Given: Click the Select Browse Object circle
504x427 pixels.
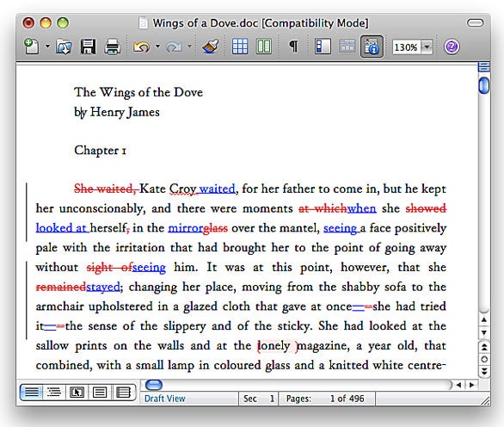Looking at the screenshot, I should pyautogui.click(x=484, y=359).
